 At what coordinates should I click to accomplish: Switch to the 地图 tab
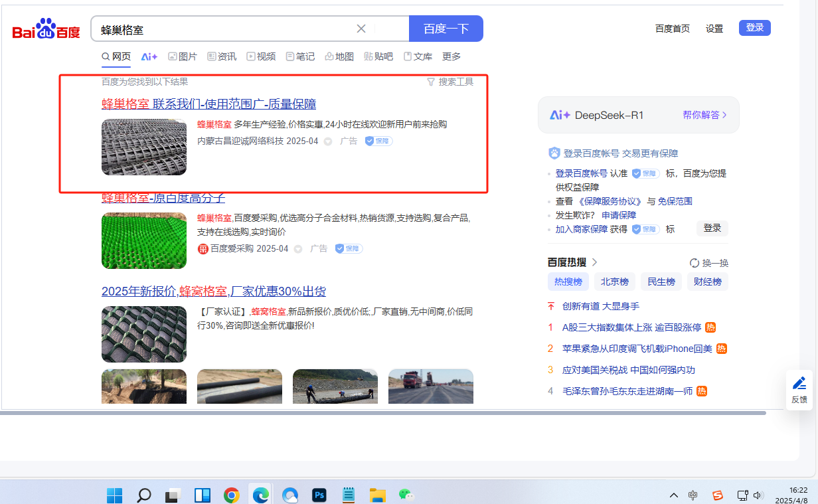(339, 56)
